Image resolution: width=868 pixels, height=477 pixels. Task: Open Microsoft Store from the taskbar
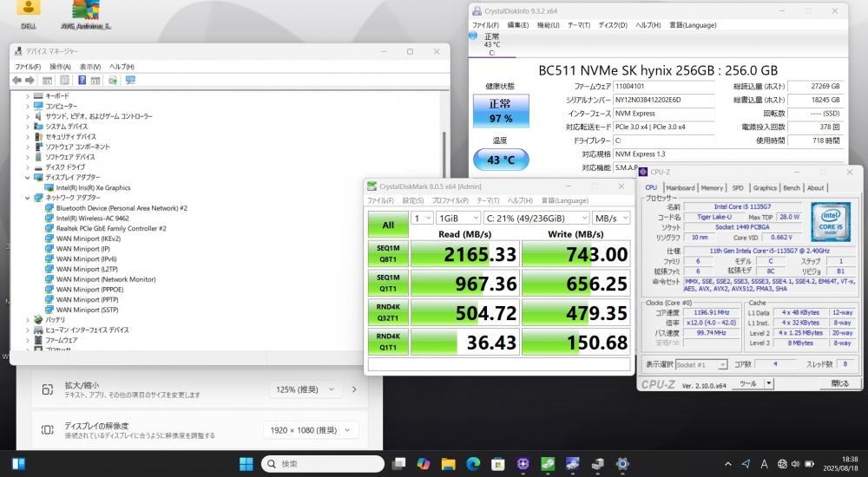pyautogui.click(x=498, y=464)
